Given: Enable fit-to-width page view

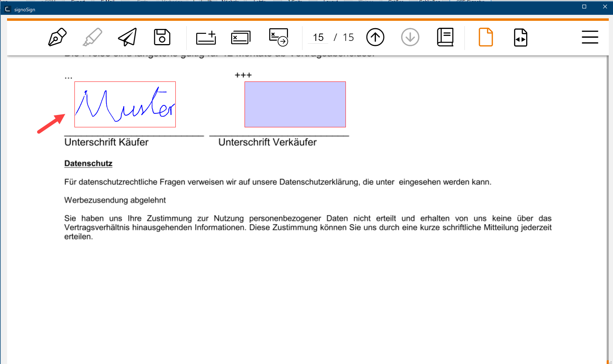Looking at the screenshot, I should (x=521, y=37).
